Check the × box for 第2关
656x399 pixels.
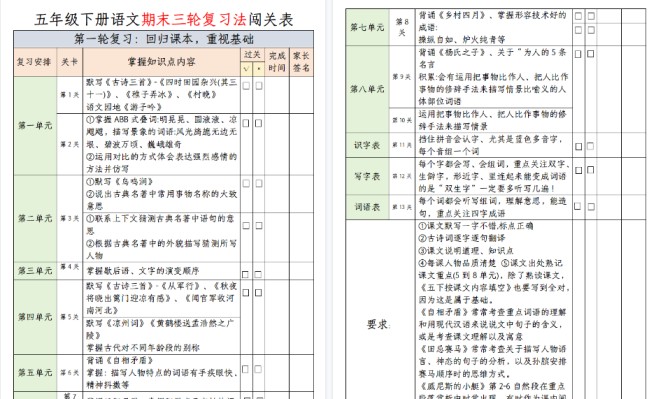259,123
